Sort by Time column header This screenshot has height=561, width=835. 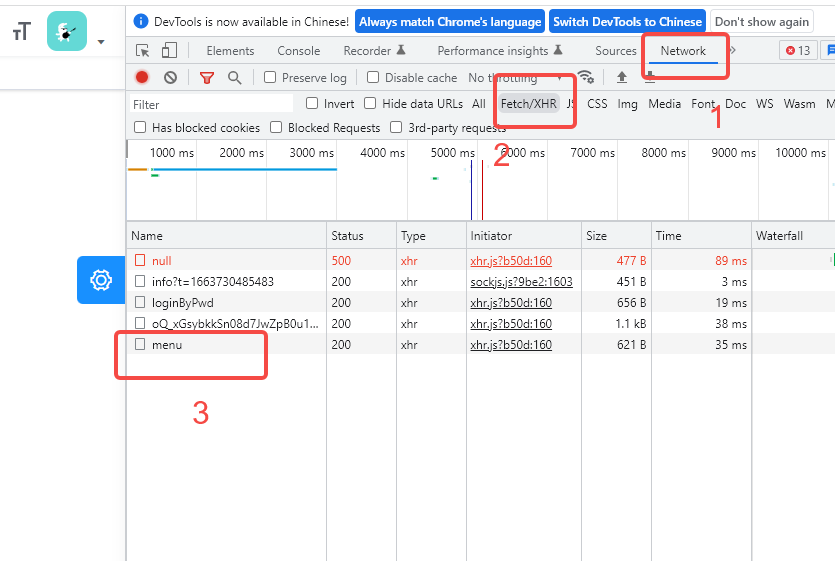click(701, 235)
